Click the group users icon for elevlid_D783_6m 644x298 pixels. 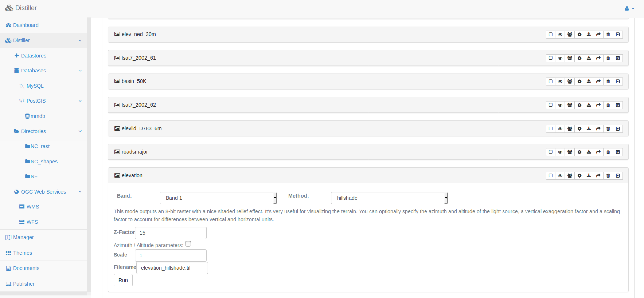pyautogui.click(x=569, y=129)
